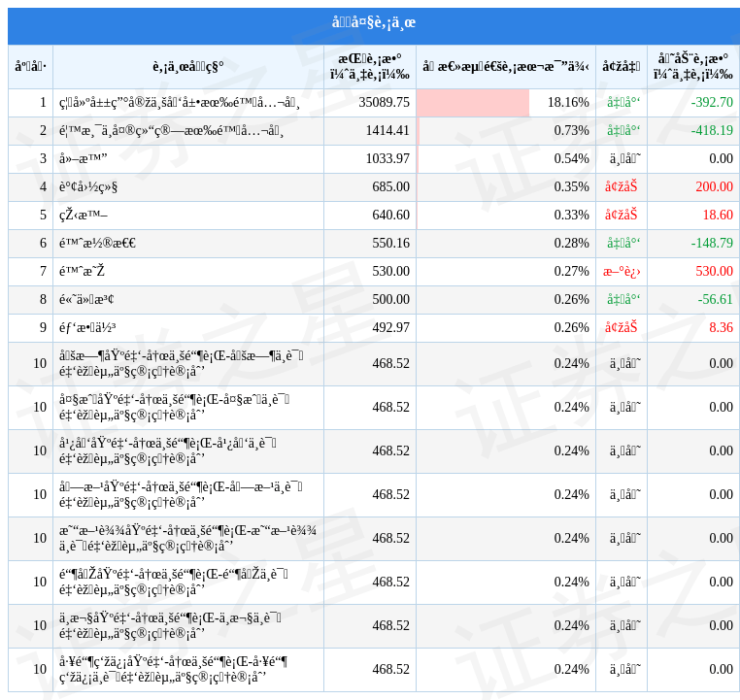Click the red 200.00 change value

714,187
